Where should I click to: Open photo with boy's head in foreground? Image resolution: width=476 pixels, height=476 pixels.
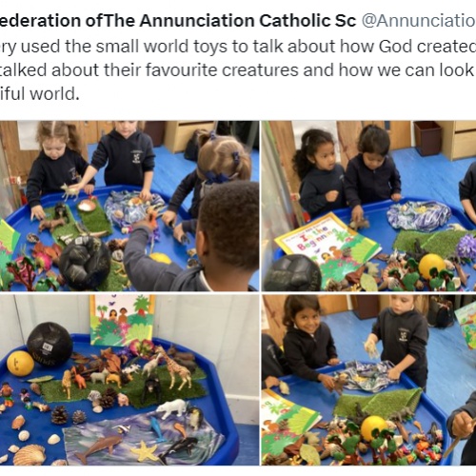(129, 206)
